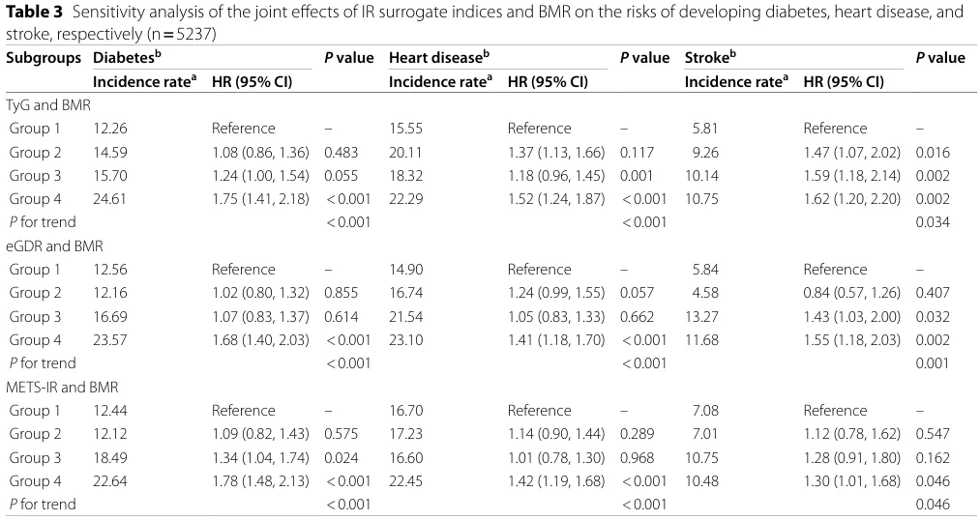Select the P value 0.407 cell
980x520 pixels.
coord(933,293)
